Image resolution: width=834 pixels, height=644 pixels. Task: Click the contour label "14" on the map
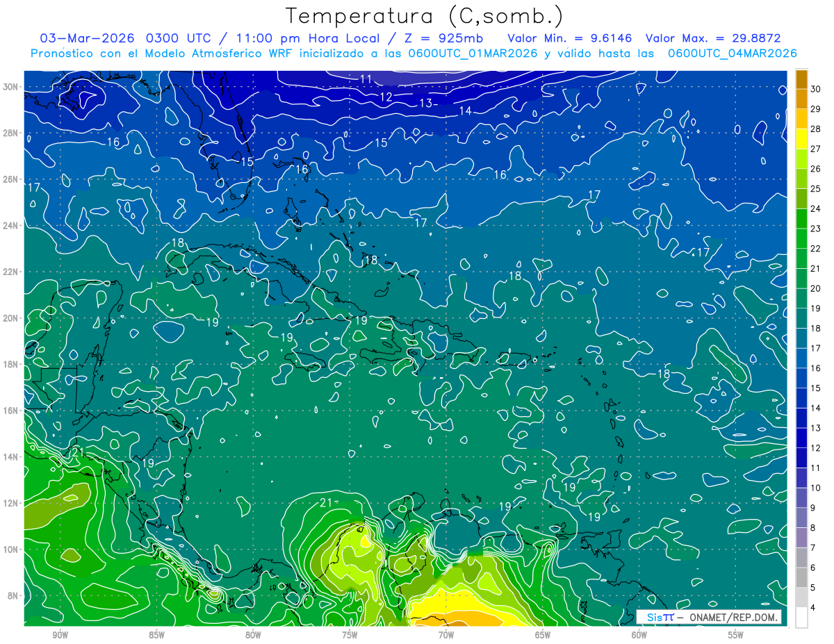point(465,111)
